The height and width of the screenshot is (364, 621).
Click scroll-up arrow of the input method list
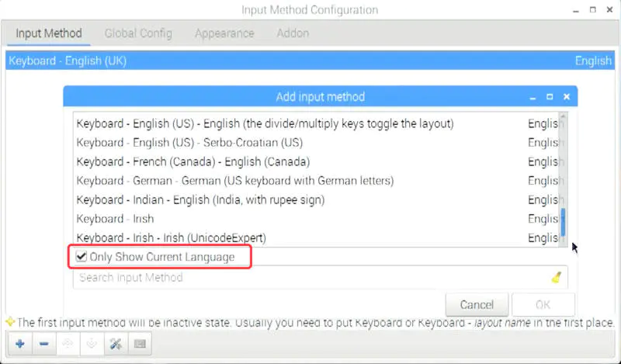point(563,116)
